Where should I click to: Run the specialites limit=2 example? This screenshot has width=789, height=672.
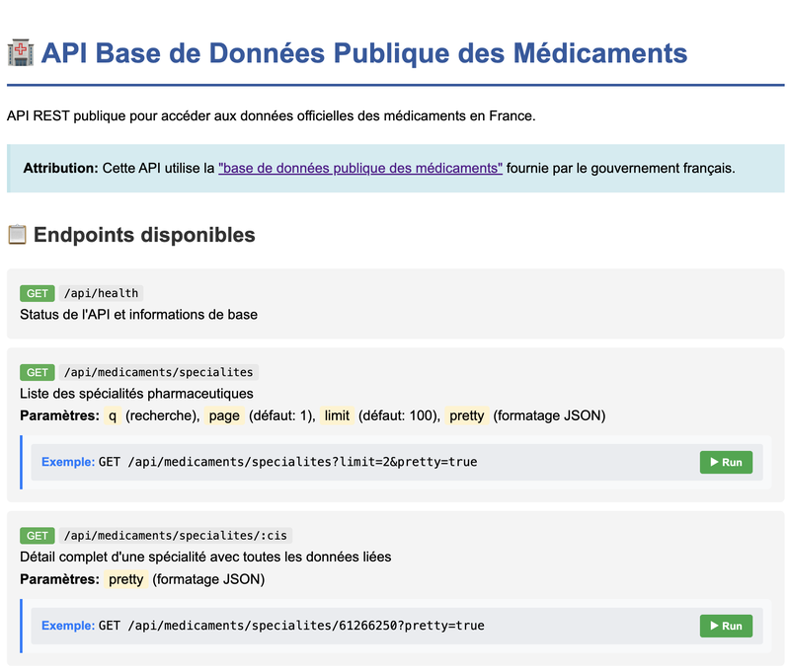click(726, 462)
